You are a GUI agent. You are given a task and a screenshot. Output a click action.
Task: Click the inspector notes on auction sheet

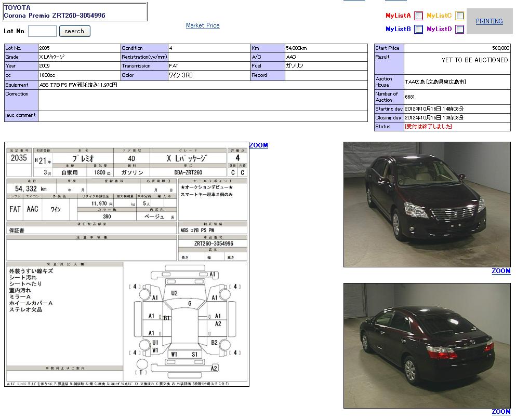point(65,290)
